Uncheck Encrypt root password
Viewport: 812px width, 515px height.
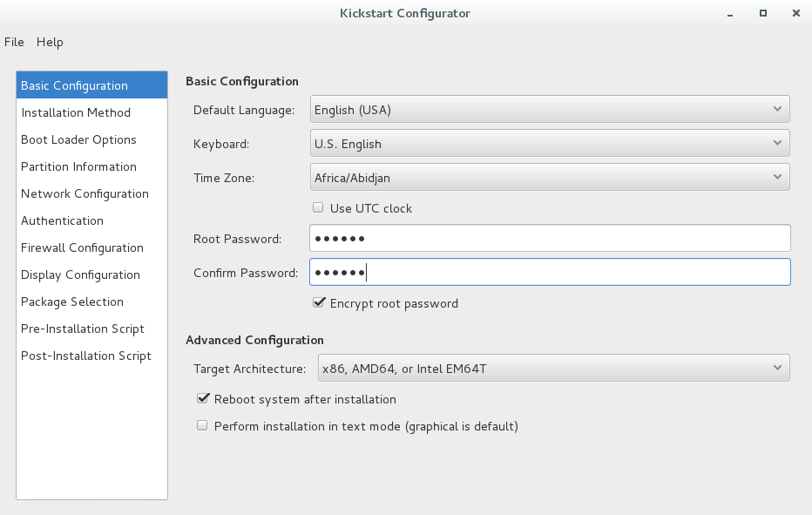click(x=319, y=303)
